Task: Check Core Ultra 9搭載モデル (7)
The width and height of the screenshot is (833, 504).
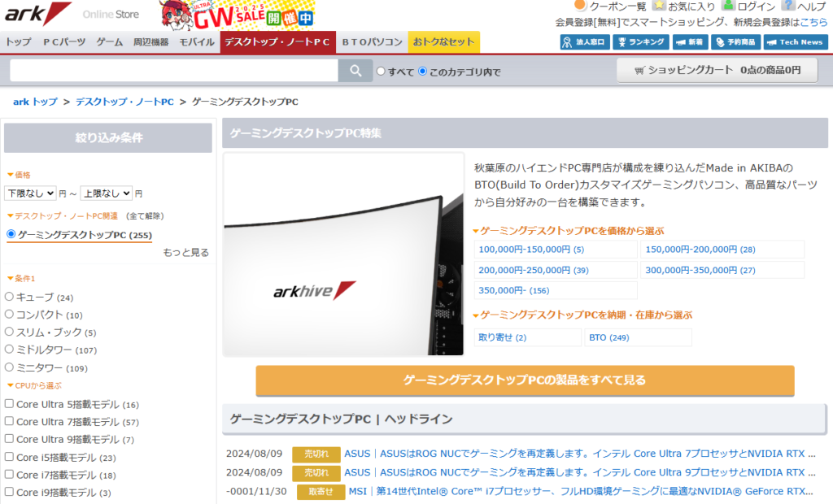Action: (9, 439)
